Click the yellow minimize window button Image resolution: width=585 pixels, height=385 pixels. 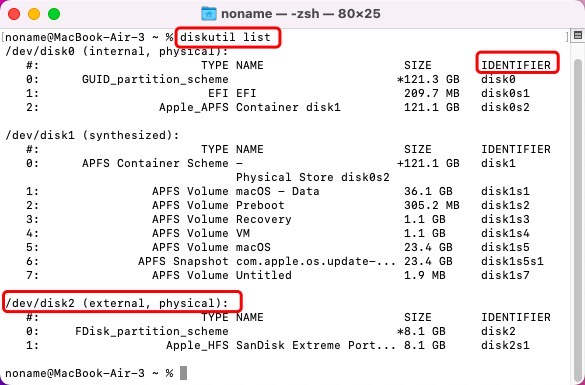(x=34, y=14)
